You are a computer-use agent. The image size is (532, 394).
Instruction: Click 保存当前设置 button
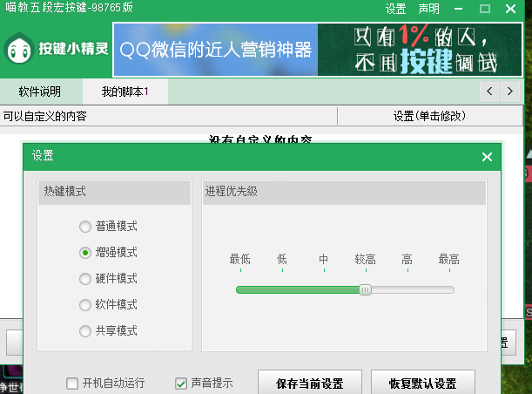310,384
